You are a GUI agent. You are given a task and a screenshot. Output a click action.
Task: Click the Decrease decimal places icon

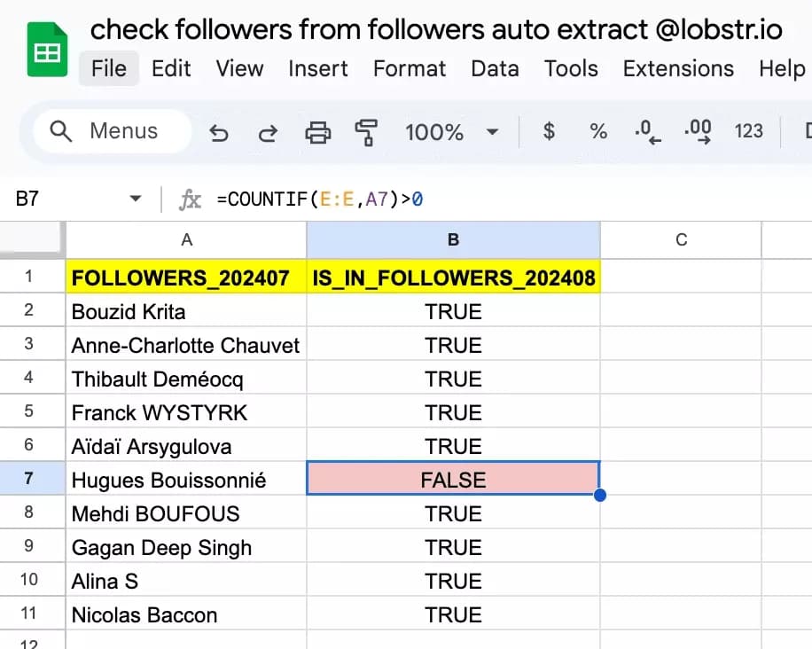tap(648, 131)
